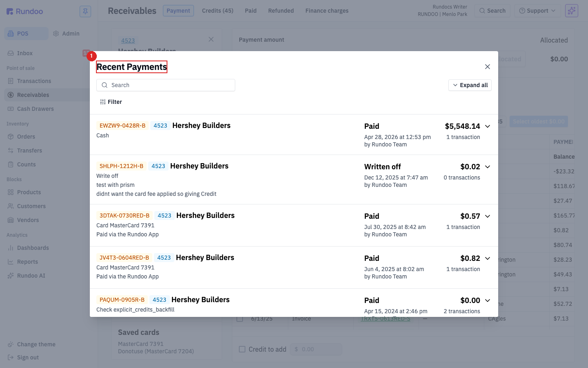Click customer tag 4523 on EWZW9-0428R-B row
Screen dimensions: 588x368
[160, 126]
